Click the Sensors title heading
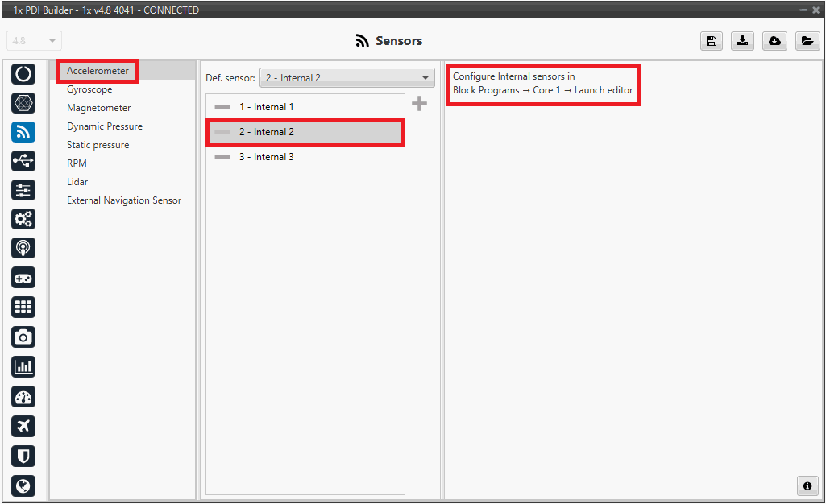826x504 pixels. pyautogui.click(x=399, y=41)
